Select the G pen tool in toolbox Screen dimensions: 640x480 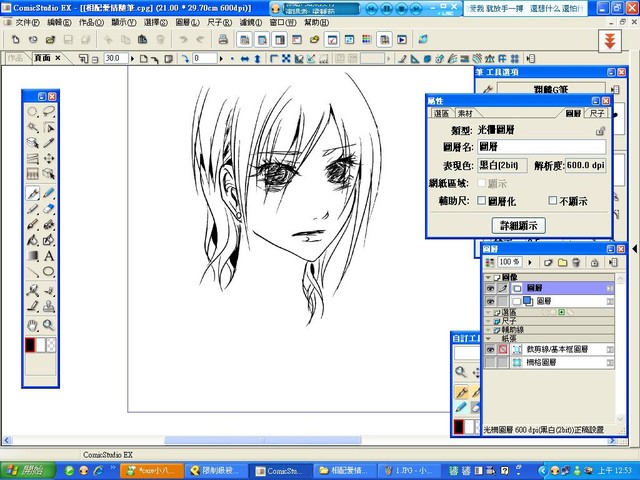(32, 193)
